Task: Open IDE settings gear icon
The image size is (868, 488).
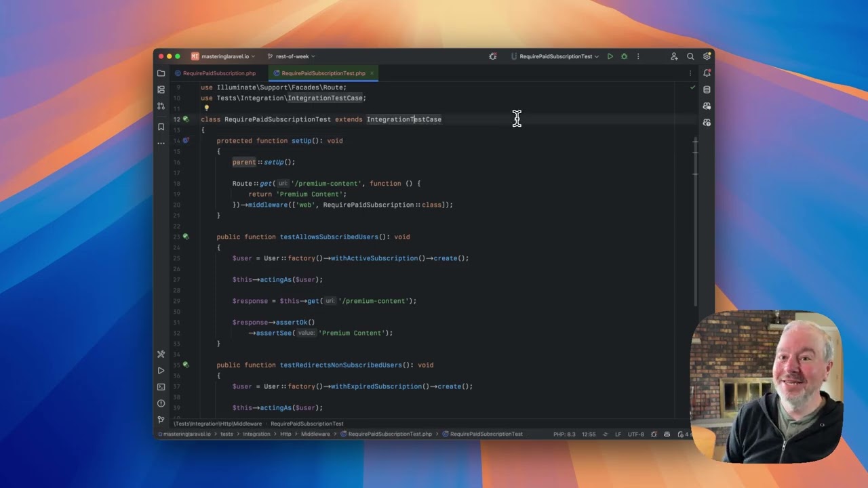Action: [707, 56]
